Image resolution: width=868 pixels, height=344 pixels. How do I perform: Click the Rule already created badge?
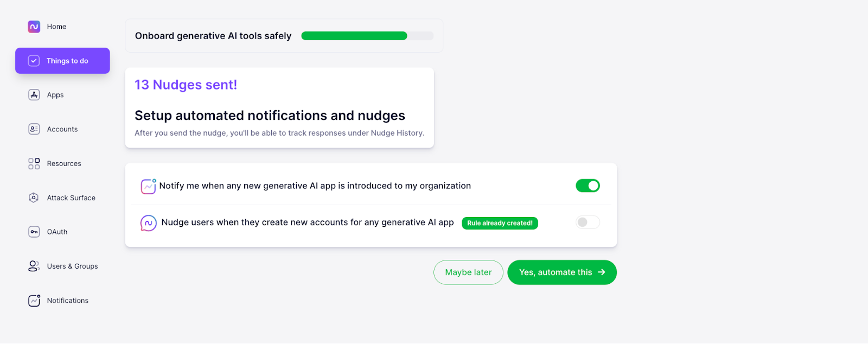tap(499, 223)
